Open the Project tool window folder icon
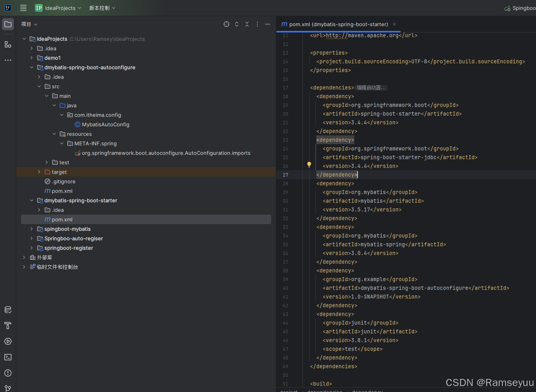 point(8,24)
